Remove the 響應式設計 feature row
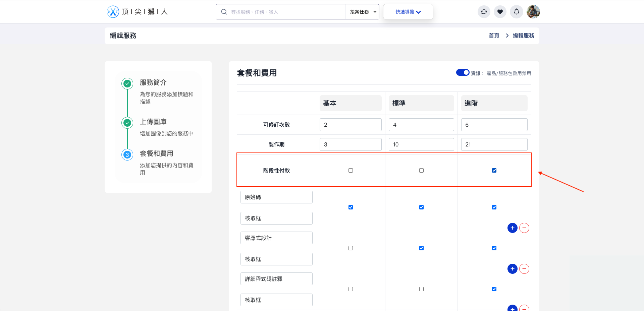Screen dimensions: 644x311 [x=524, y=269]
